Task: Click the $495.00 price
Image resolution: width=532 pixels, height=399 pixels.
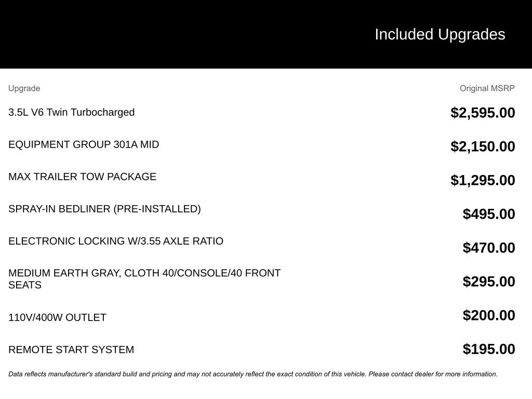Action: point(489,214)
